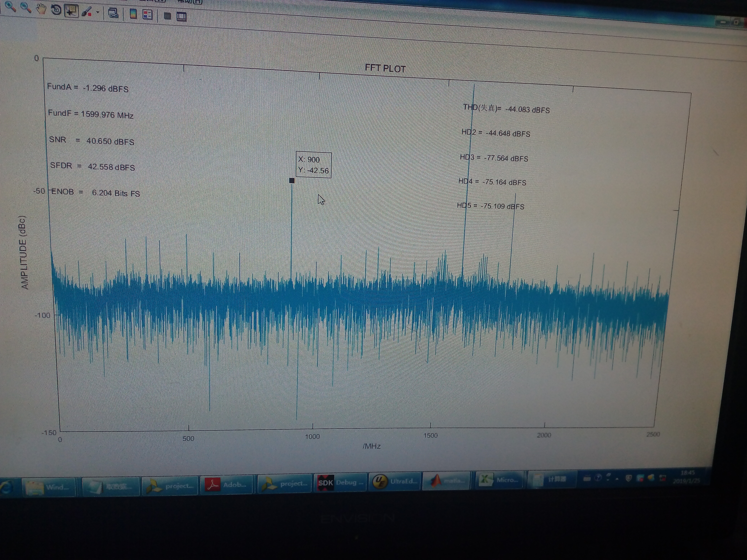This screenshot has height=560, width=747.
Task: Click the X: 900 data tip label box
Action: 313,165
